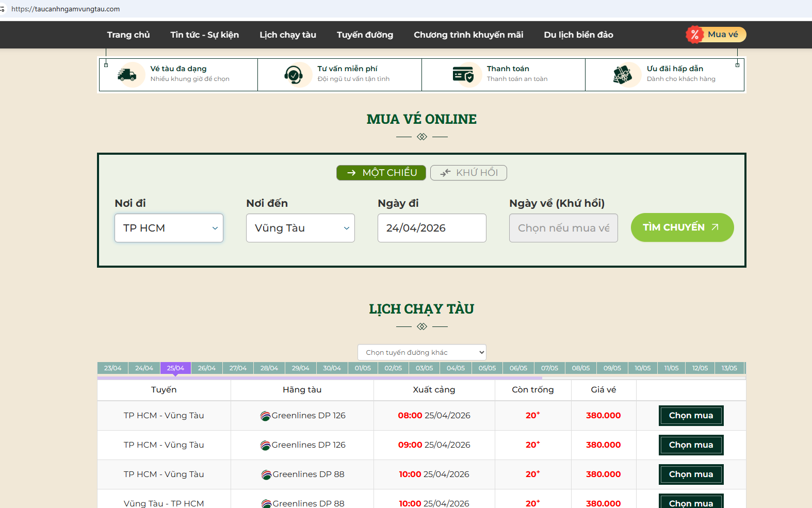This screenshot has width=812, height=508.
Task: Click Chọn mua for Vũng Tàu - TP HCM row
Action: (691, 502)
